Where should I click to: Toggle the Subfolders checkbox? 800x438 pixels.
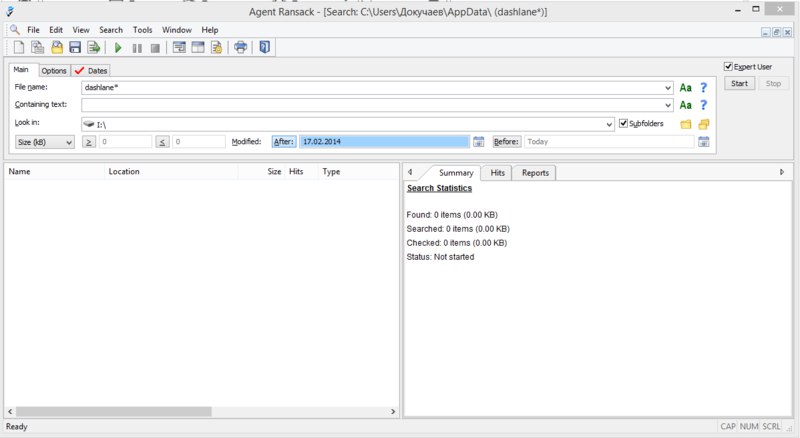coord(623,123)
